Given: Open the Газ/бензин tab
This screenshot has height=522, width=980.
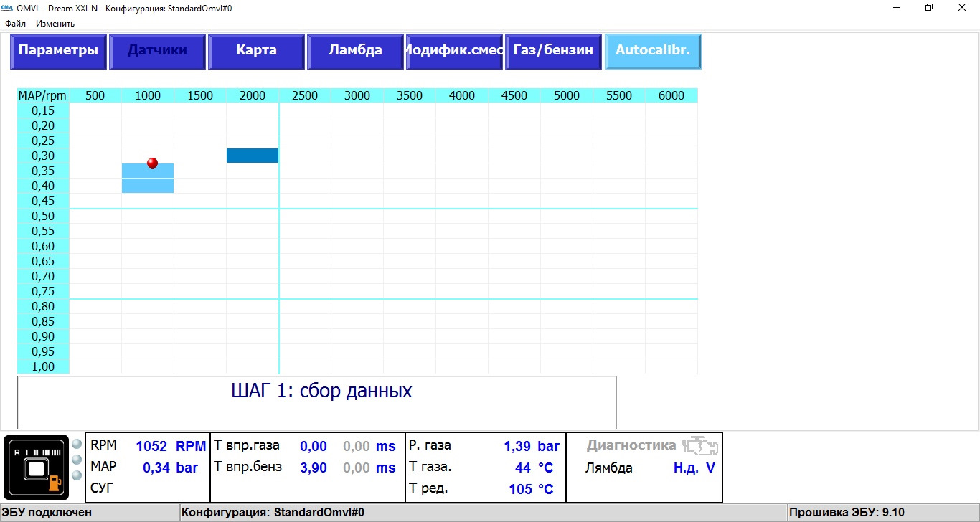Looking at the screenshot, I should coord(553,51).
